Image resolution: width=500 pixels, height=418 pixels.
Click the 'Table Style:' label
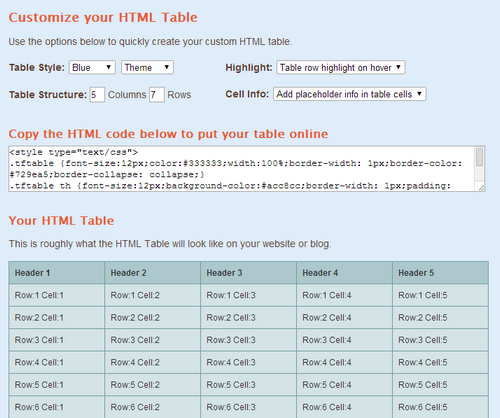[37, 67]
